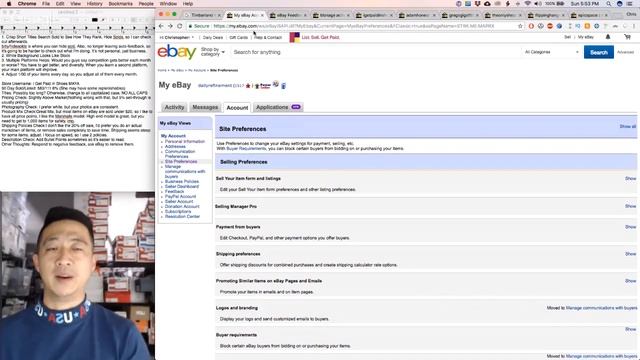Click the My eBay link in eBay header
The height and width of the screenshot is (360, 640).
tap(585, 37)
